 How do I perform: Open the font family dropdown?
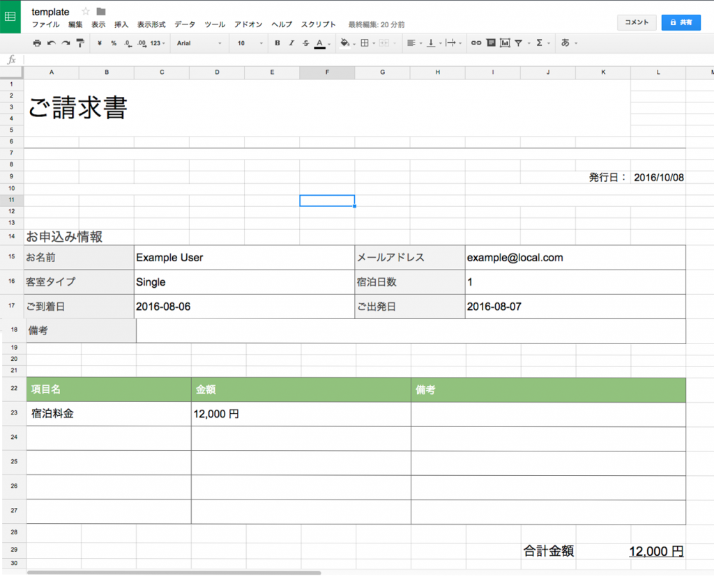pos(202,42)
